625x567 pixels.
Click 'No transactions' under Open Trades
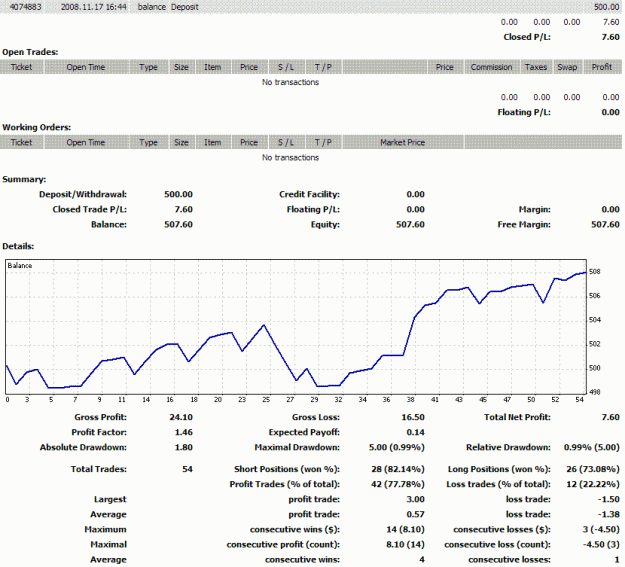[291, 82]
